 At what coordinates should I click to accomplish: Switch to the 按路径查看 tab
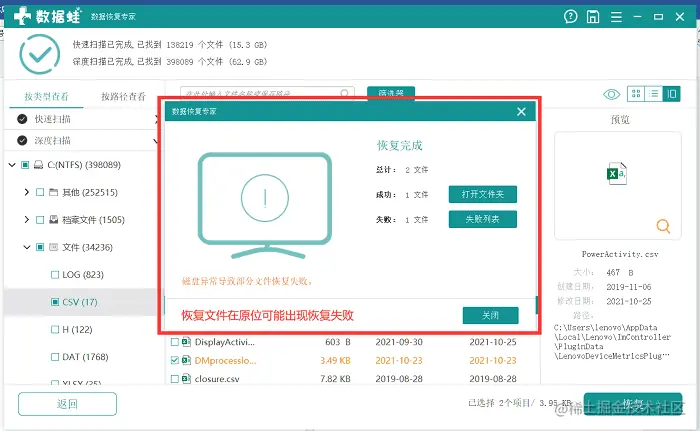point(123,96)
